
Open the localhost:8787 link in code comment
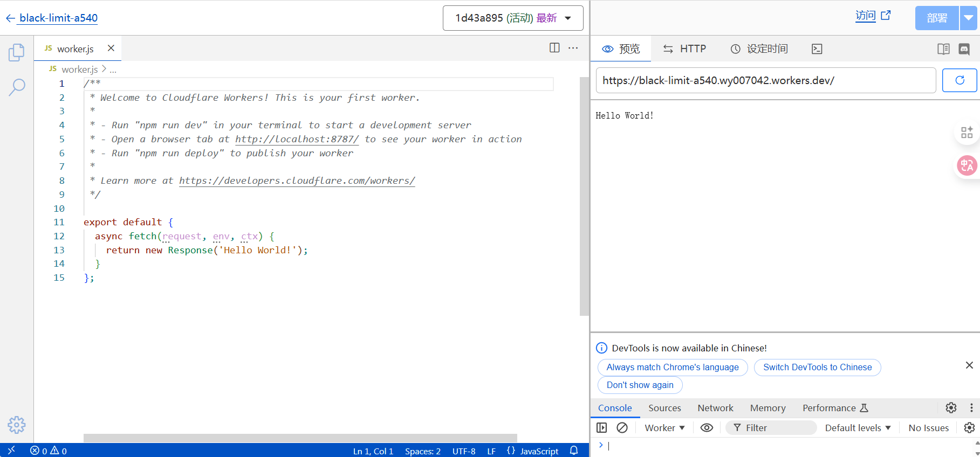coord(297,139)
